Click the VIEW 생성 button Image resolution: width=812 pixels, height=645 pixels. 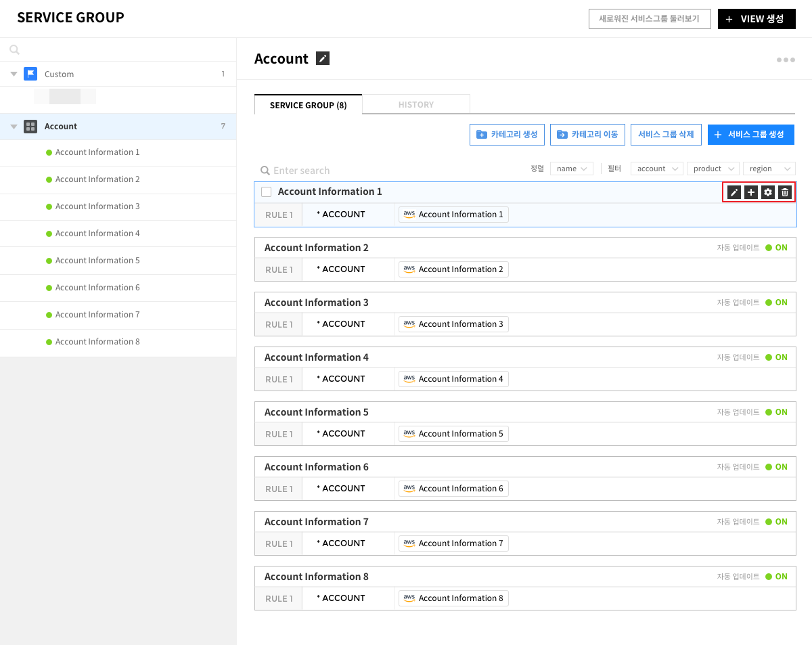click(756, 19)
